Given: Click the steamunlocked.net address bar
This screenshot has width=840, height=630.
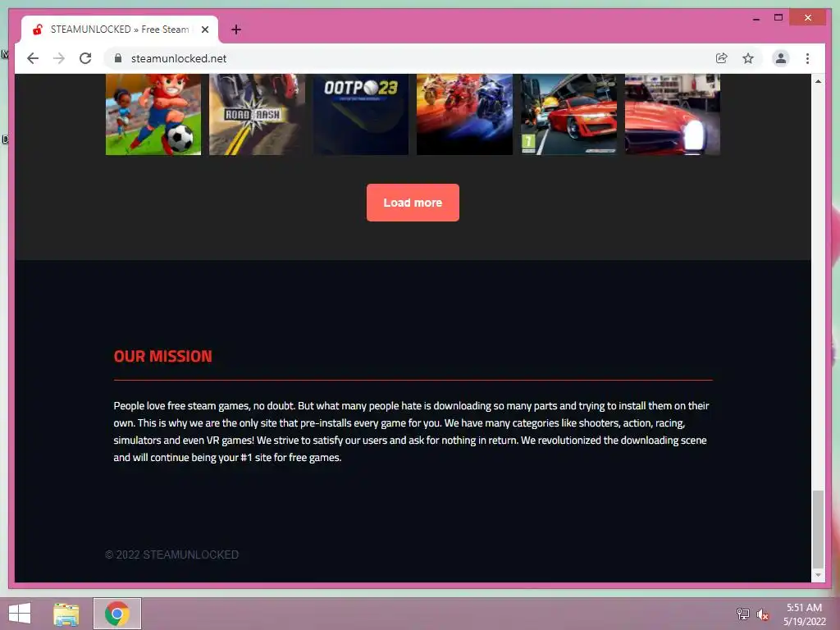Looking at the screenshot, I should coord(413,58).
